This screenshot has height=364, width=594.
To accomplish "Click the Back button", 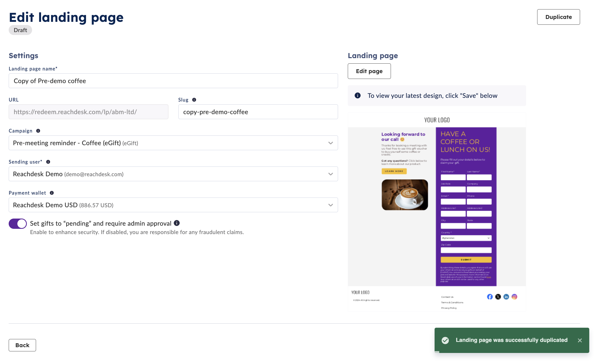I will point(22,345).
